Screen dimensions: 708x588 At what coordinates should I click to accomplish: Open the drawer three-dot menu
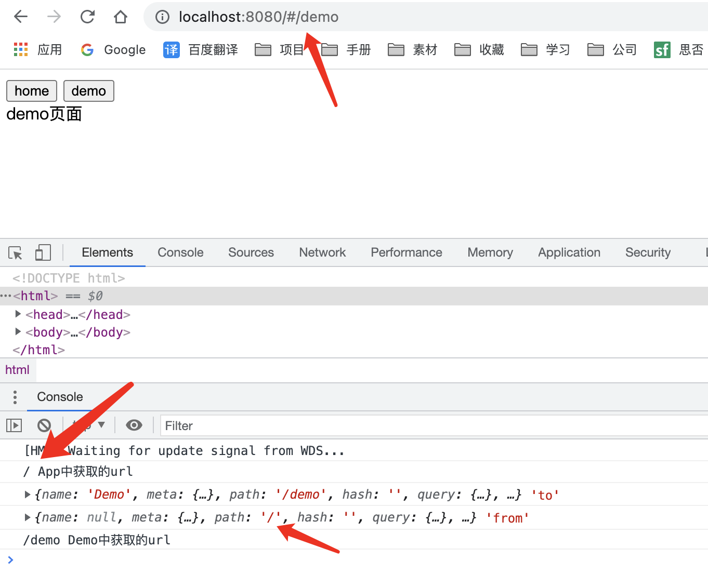tap(15, 397)
